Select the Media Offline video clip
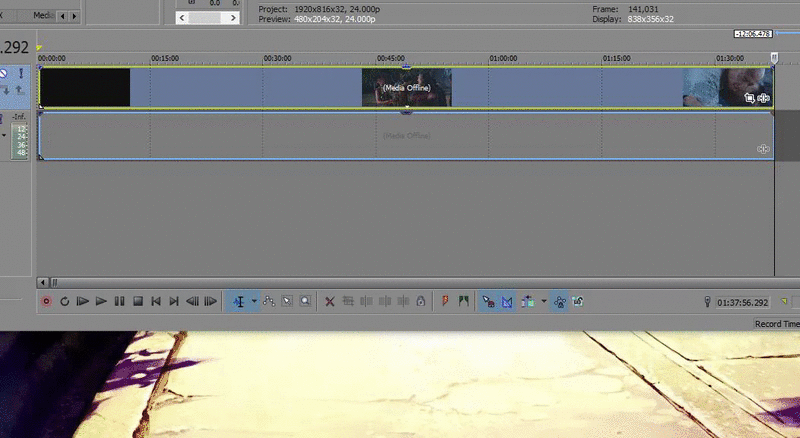Viewport: 800px width, 438px height. click(x=405, y=87)
